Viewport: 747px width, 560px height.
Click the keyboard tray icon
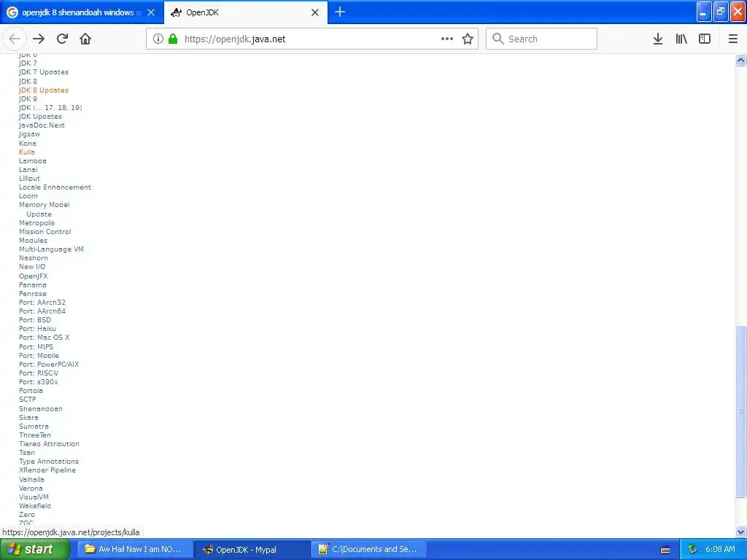(x=665, y=550)
